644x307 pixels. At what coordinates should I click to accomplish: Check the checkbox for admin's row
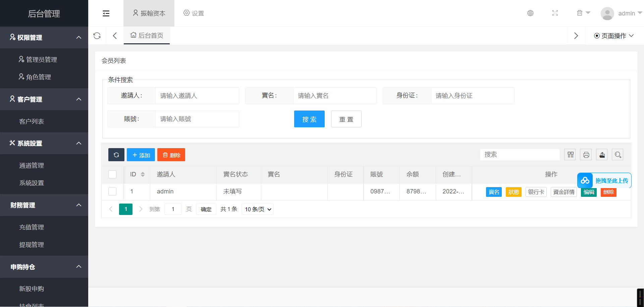pos(112,191)
